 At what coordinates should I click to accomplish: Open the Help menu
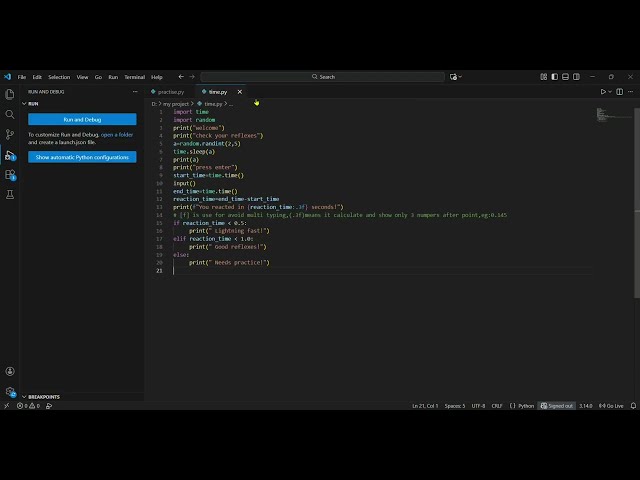click(x=157, y=77)
